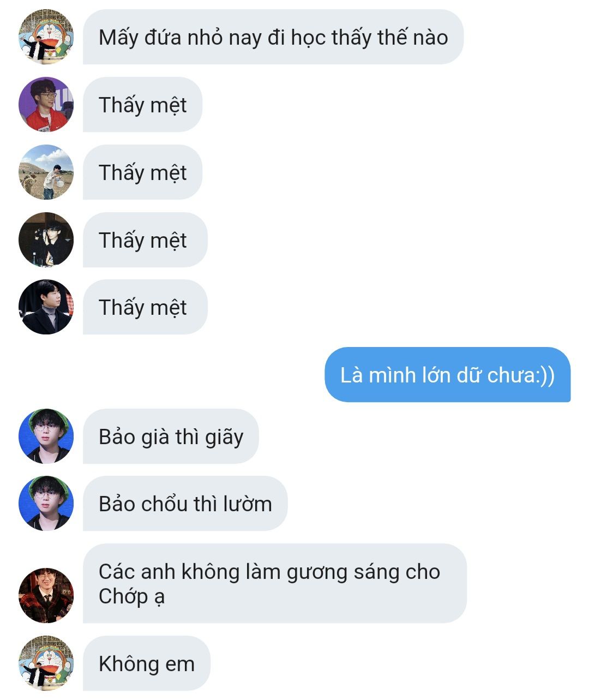Tap the green-hat avatar beside "Bảo già thì giãy"
This screenshot has height=700, width=589.
point(46,436)
